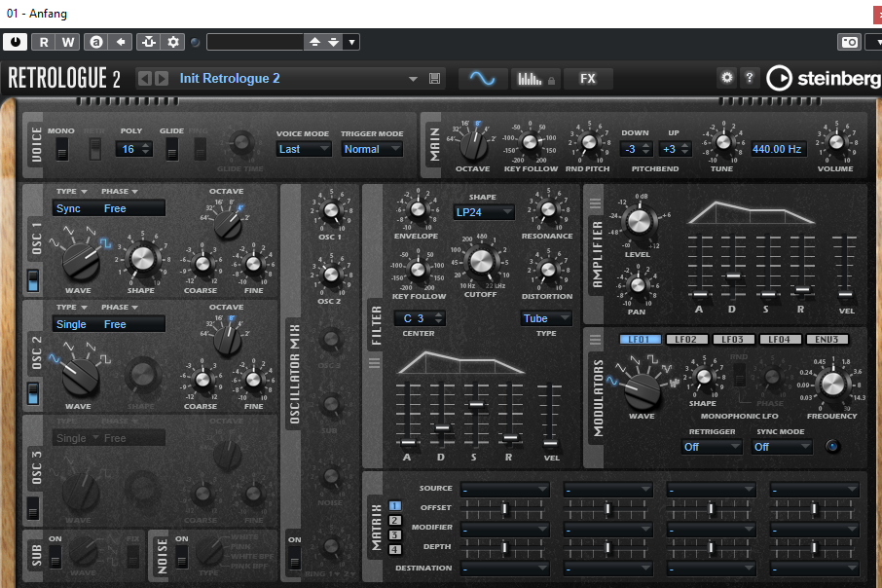Open Retrologue options gear next to help

(x=727, y=78)
